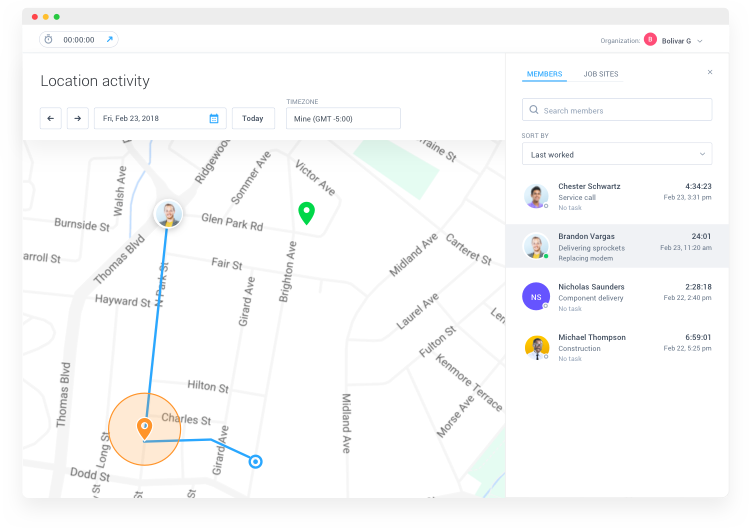Go to the next day with right arrow
Viewport: 749px width, 528px height.
point(77,119)
